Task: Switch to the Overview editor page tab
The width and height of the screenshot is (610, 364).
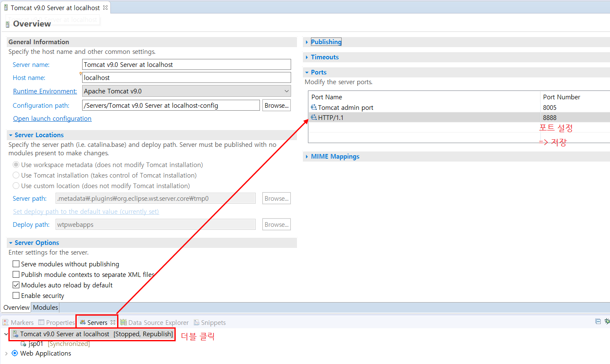Action: click(16, 307)
